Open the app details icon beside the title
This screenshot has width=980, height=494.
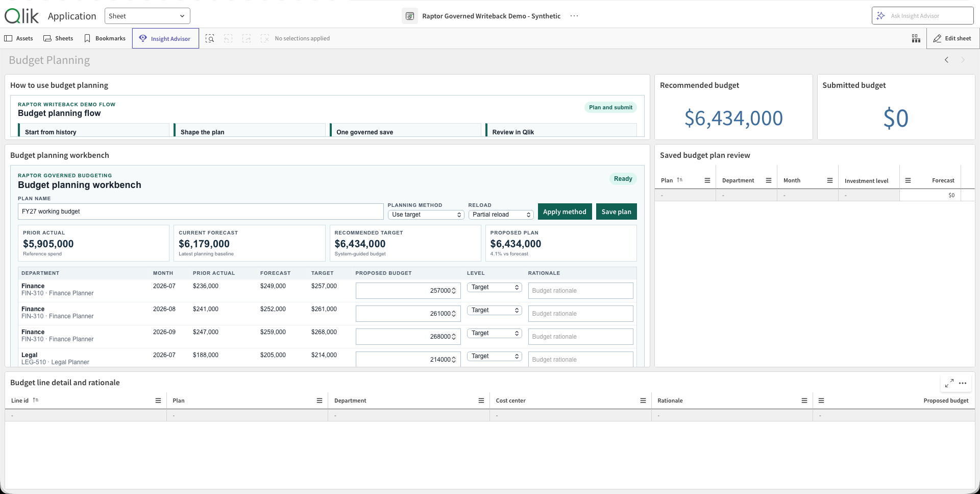[410, 16]
